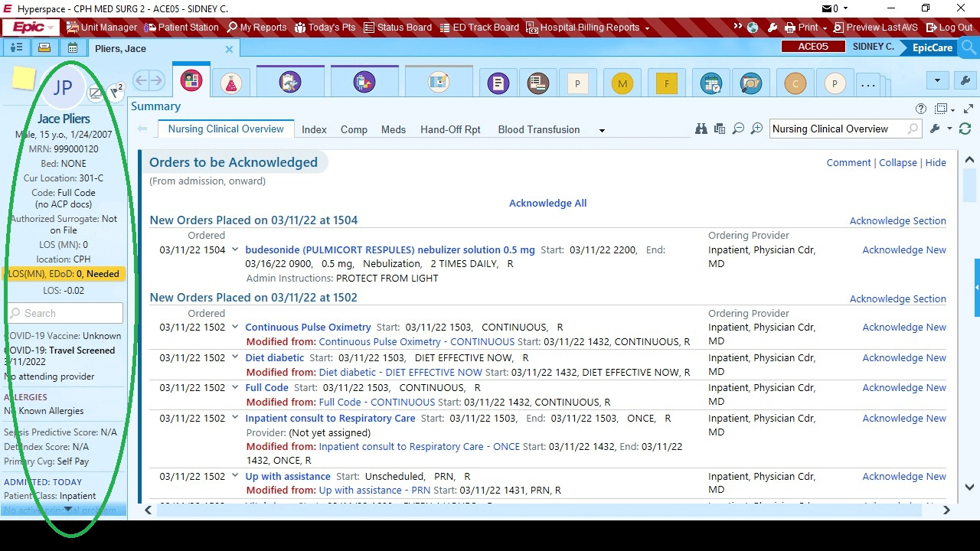Open the three-dots more activities tab

[x=867, y=84]
